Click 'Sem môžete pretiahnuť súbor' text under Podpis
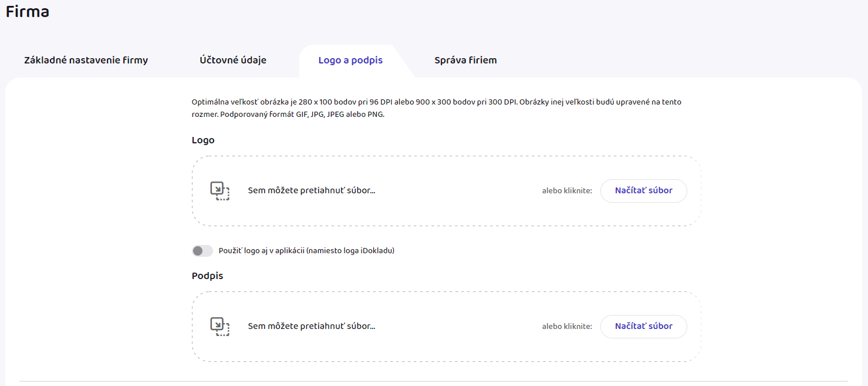The width and height of the screenshot is (868, 386). 311,327
